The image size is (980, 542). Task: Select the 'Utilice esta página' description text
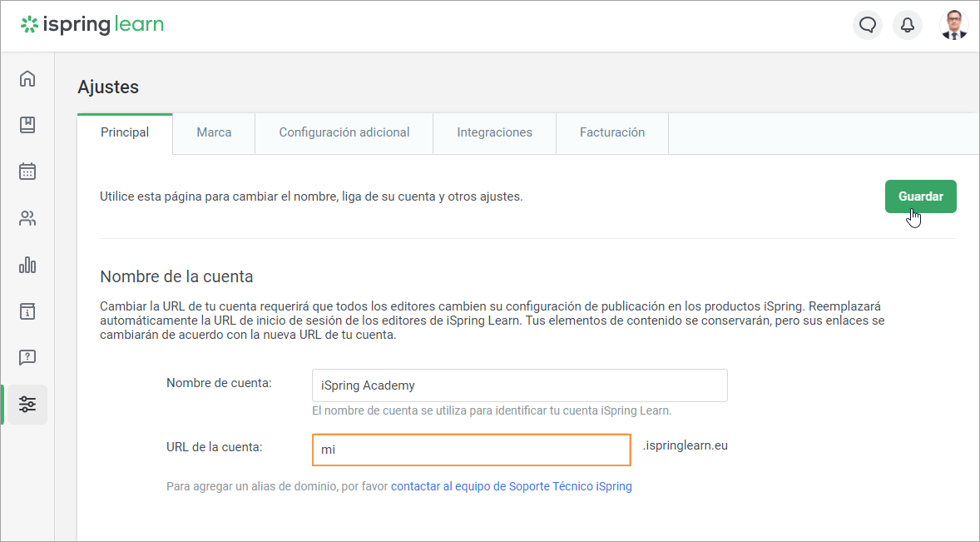pos(311,196)
